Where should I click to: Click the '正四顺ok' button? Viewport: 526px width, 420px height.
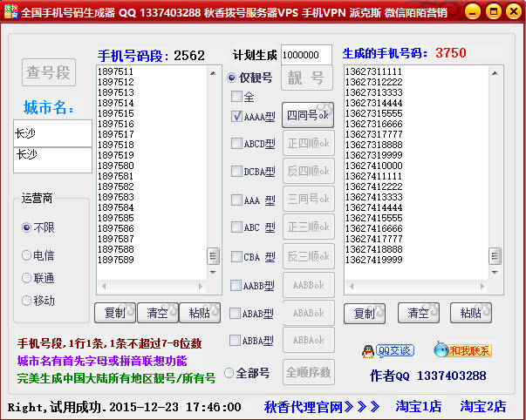[308, 143]
